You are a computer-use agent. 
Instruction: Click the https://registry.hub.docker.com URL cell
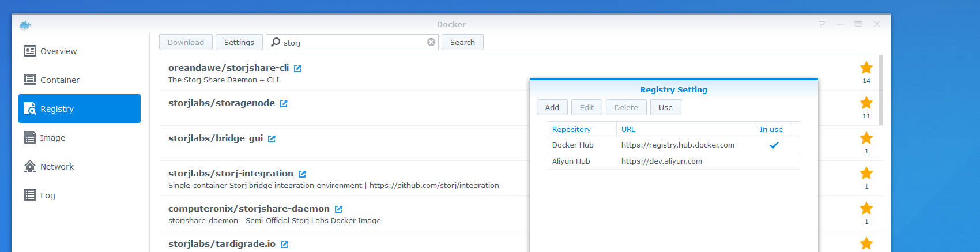[x=678, y=145]
